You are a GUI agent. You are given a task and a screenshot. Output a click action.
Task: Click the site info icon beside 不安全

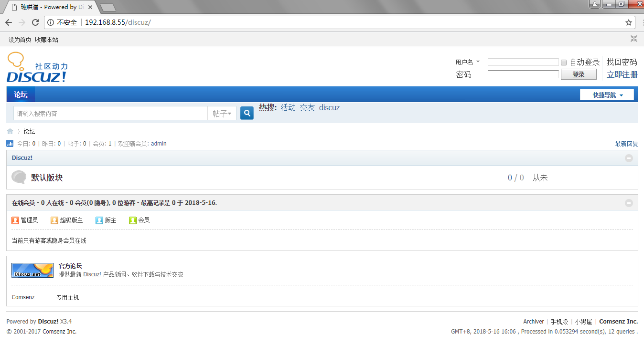click(51, 22)
